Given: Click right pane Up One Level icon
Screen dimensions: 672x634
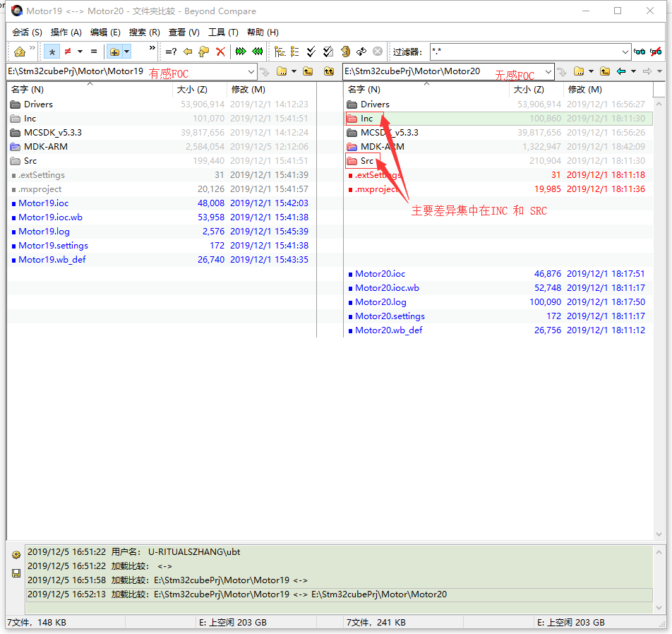Looking at the screenshot, I should click(605, 71).
